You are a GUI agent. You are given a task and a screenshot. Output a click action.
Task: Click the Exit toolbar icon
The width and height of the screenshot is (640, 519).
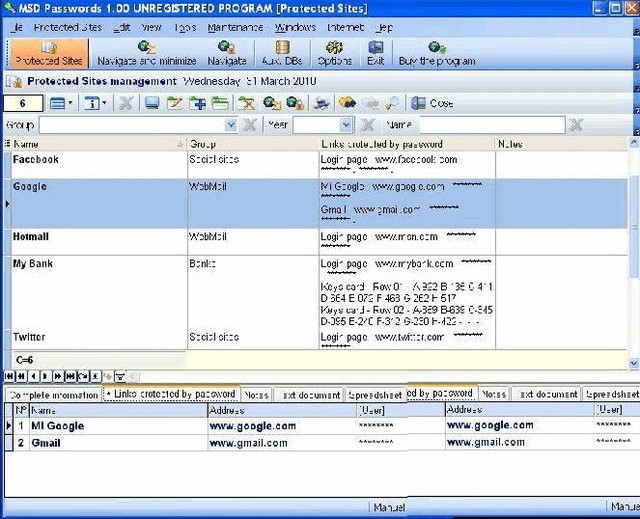[375, 53]
